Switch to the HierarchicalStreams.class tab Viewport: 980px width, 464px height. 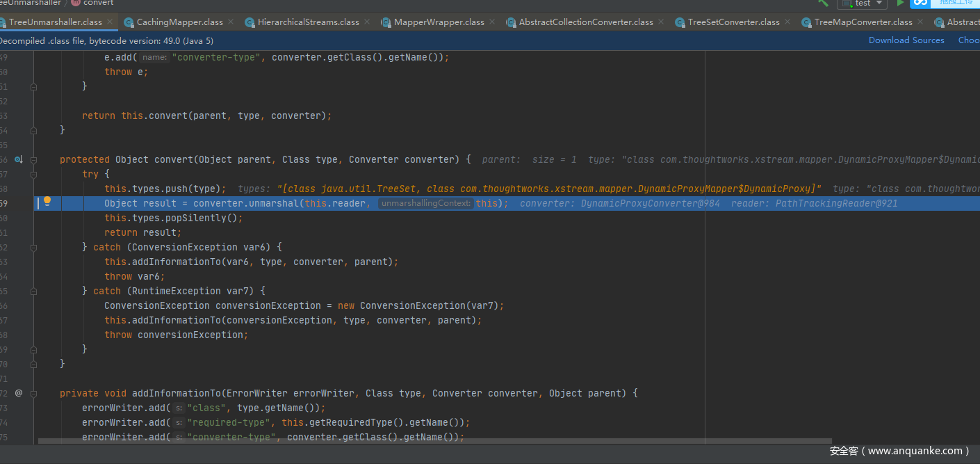(308, 22)
